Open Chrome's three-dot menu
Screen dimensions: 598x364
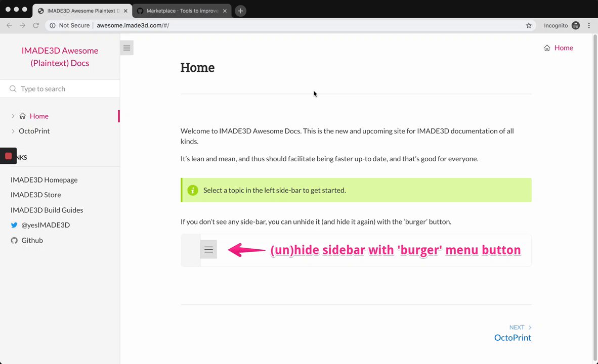point(589,26)
